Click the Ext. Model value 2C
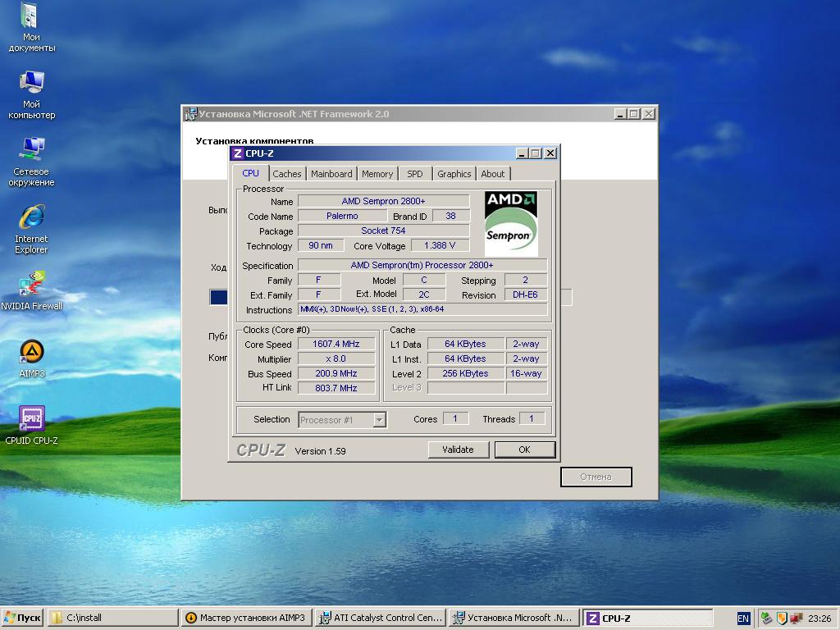The height and width of the screenshot is (630, 840). pos(424,294)
